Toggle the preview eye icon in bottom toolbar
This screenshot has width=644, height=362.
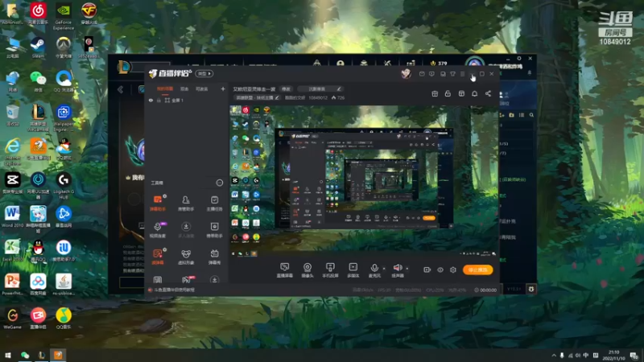440,269
